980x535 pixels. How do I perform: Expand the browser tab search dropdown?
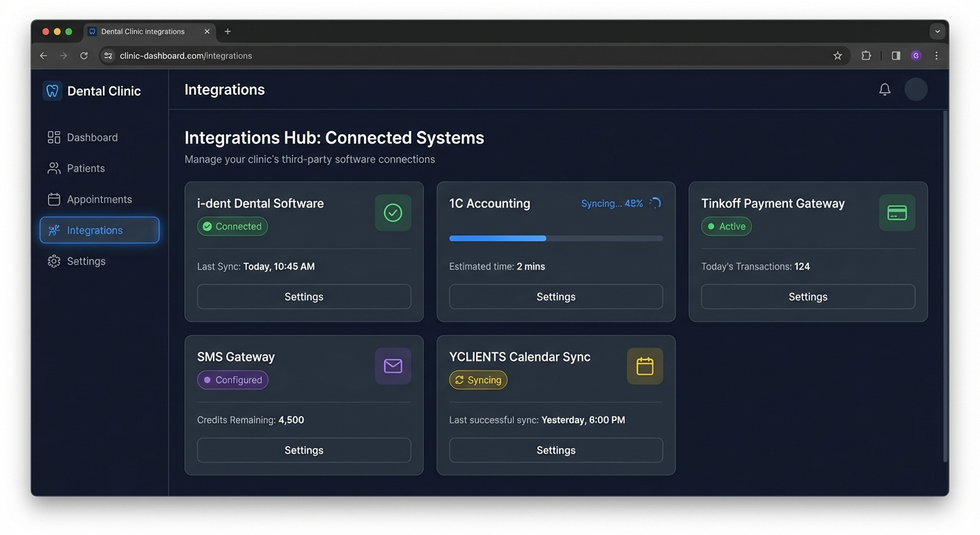point(937,31)
